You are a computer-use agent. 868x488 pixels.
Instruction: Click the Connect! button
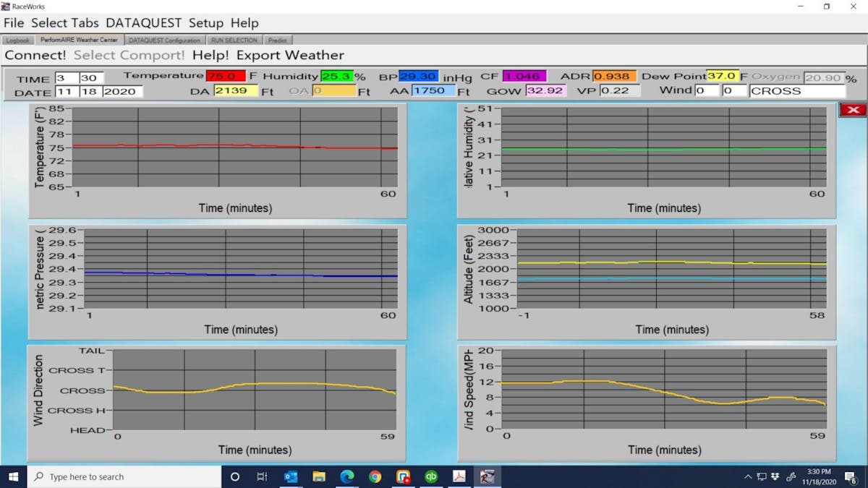[35, 55]
